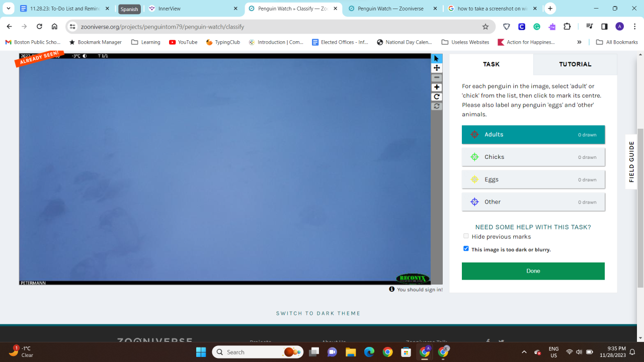Select the pointer annotate tool
The height and width of the screenshot is (362, 644).
pos(437,58)
